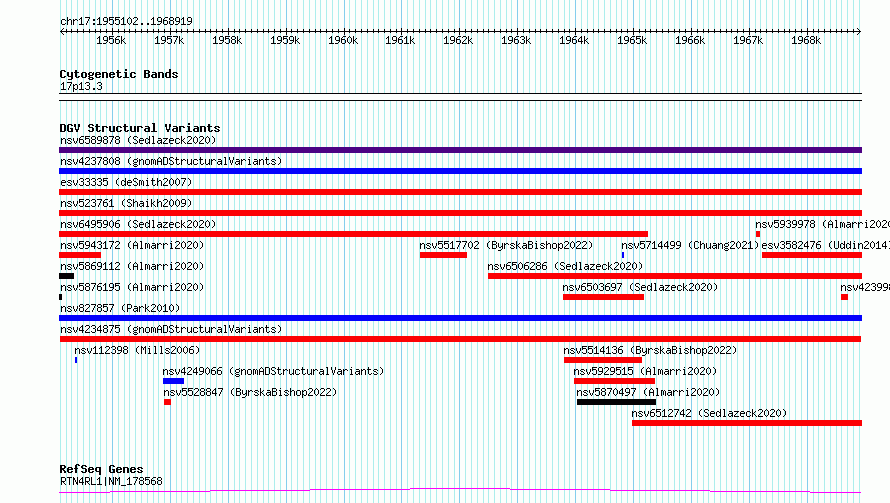890x503 pixels.
Task: Click the red nsv6506286 variant bar
Action: 675,276
